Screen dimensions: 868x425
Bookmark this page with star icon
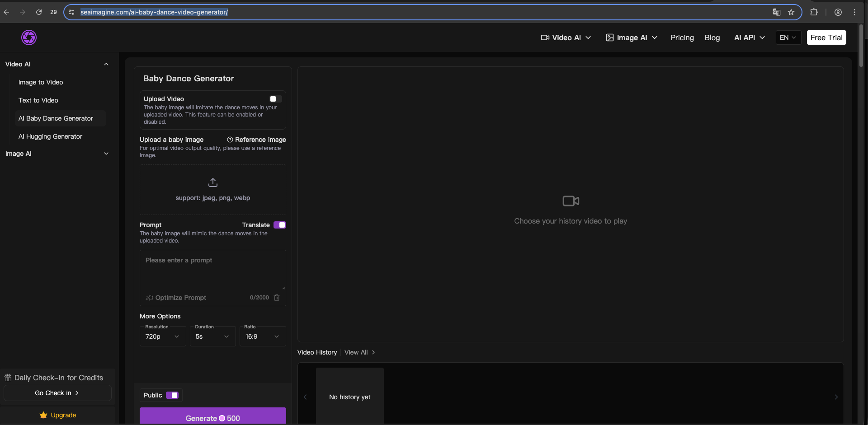(x=791, y=12)
